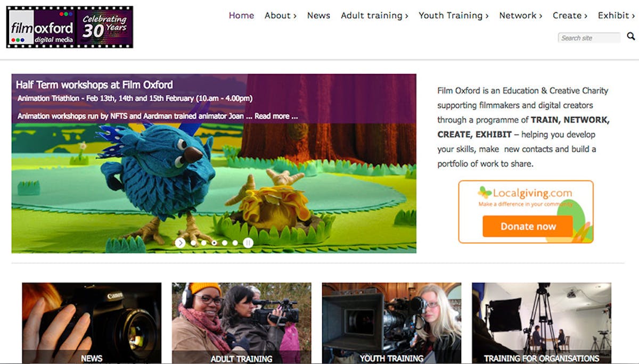
Task: Open the Read more link on slide
Action: pyautogui.click(x=276, y=116)
